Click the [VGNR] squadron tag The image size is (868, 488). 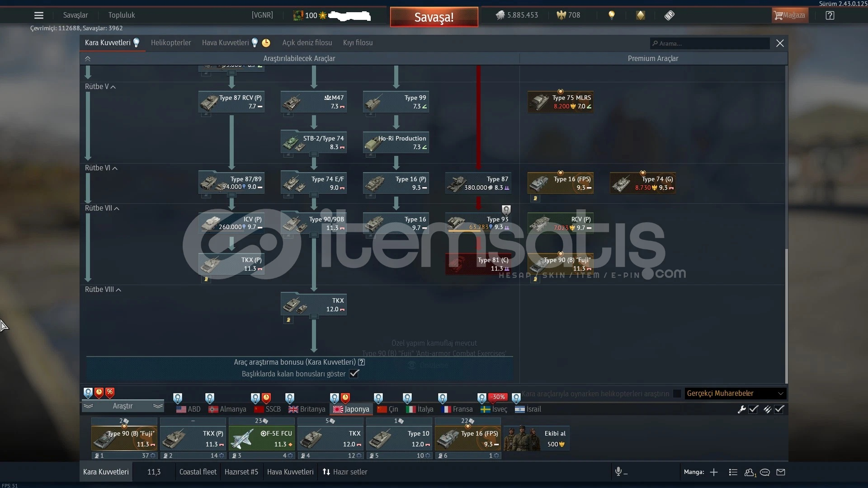(x=262, y=15)
